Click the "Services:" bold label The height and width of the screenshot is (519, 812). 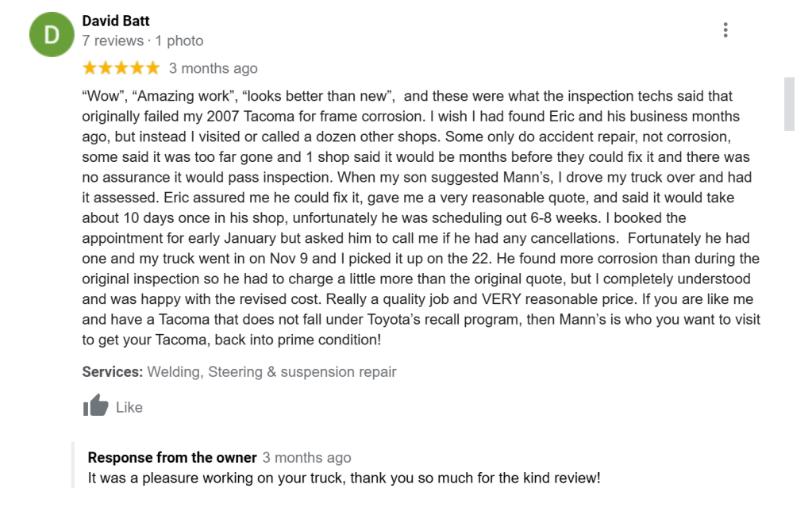pyautogui.click(x=113, y=371)
